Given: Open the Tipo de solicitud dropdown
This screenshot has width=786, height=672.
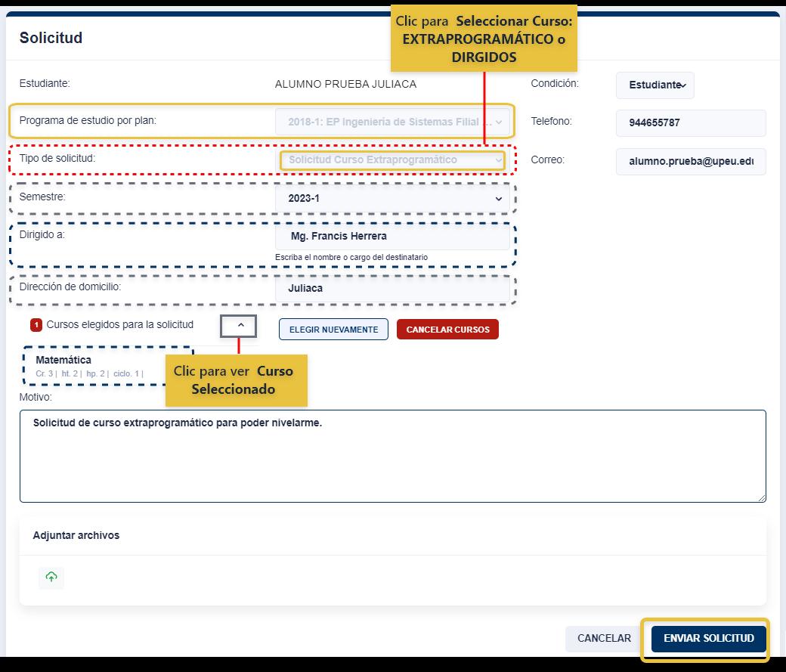Looking at the screenshot, I should (392, 160).
